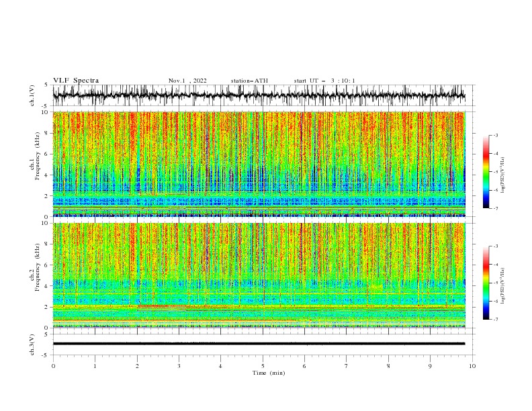Click the ch.3(V) flat waveform trace

(259, 344)
